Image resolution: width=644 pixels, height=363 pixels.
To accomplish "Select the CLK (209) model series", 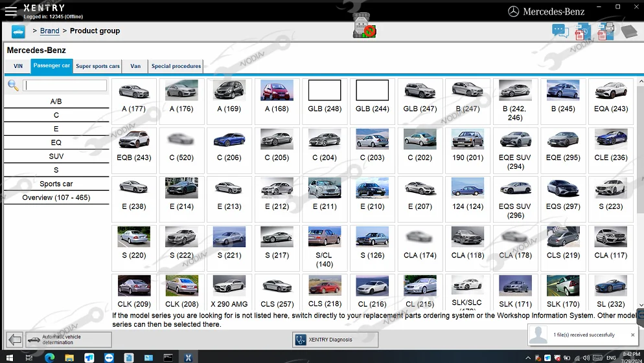I will point(134,292).
